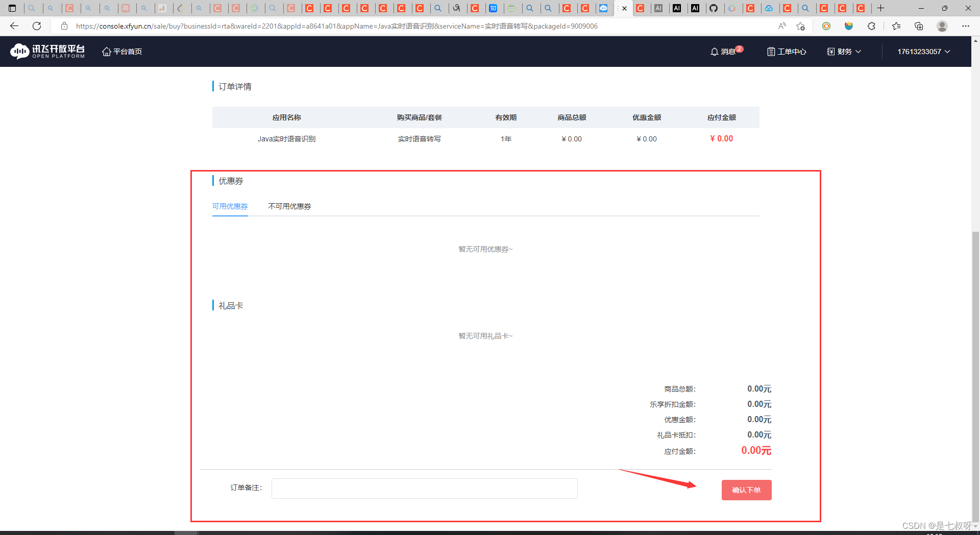
Task: Open the Collections icon
Action: tap(919, 26)
